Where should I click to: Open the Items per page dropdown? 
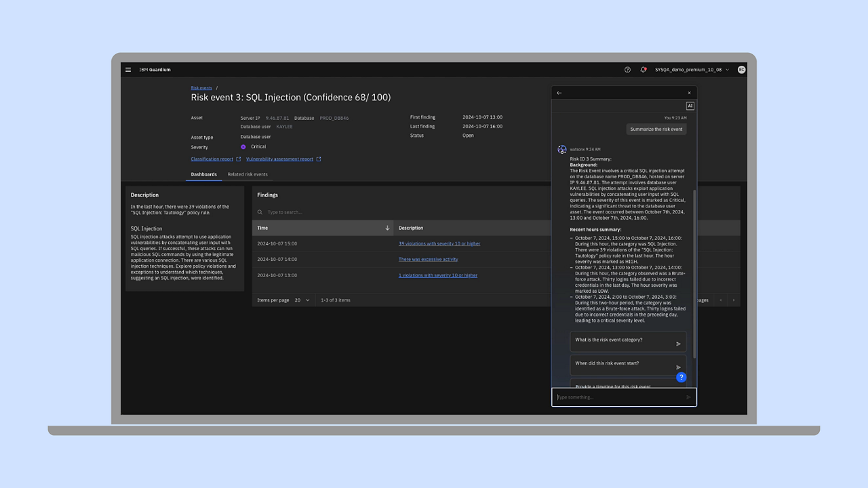pyautogui.click(x=302, y=300)
